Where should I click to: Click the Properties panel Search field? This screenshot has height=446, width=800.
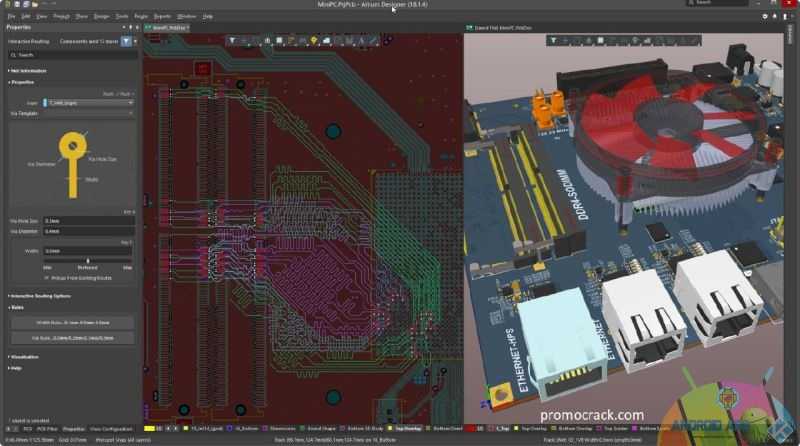(x=73, y=55)
